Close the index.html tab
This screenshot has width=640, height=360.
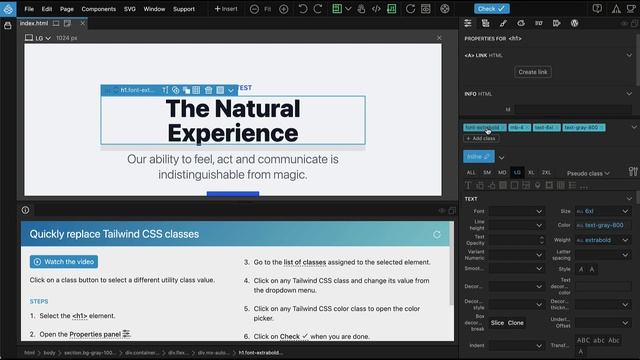83,23
